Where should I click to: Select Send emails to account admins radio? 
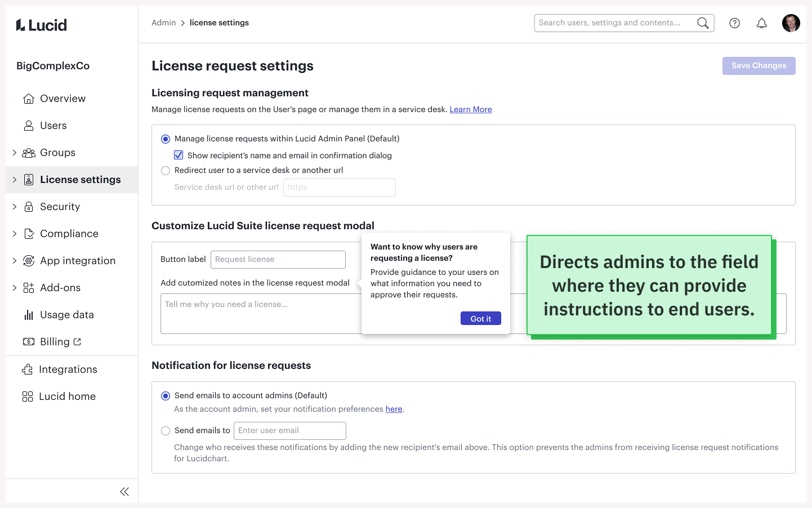(x=166, y=396)
